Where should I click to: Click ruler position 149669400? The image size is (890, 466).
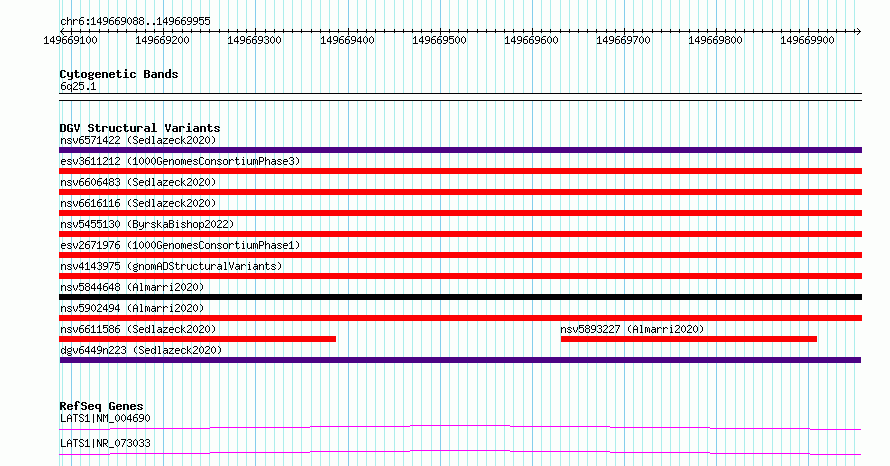(347, 40)
